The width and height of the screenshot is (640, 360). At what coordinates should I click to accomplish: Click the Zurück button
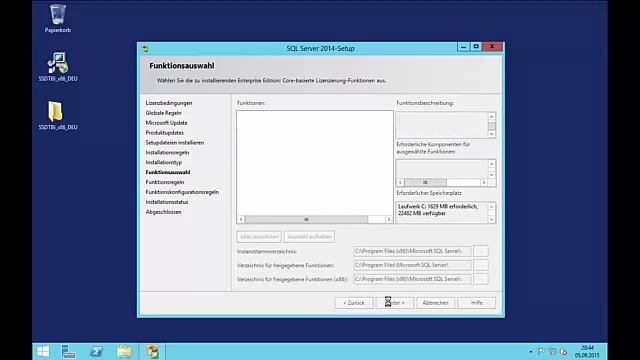[354, 303]
